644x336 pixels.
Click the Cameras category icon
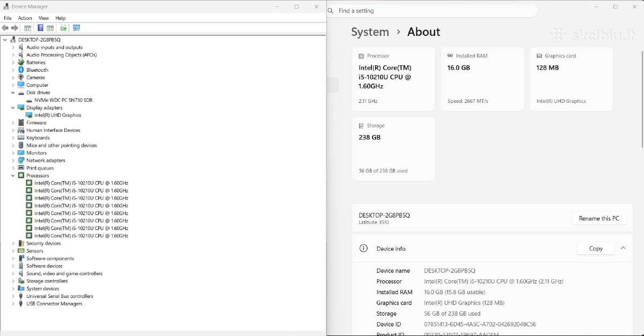point(21,77)
